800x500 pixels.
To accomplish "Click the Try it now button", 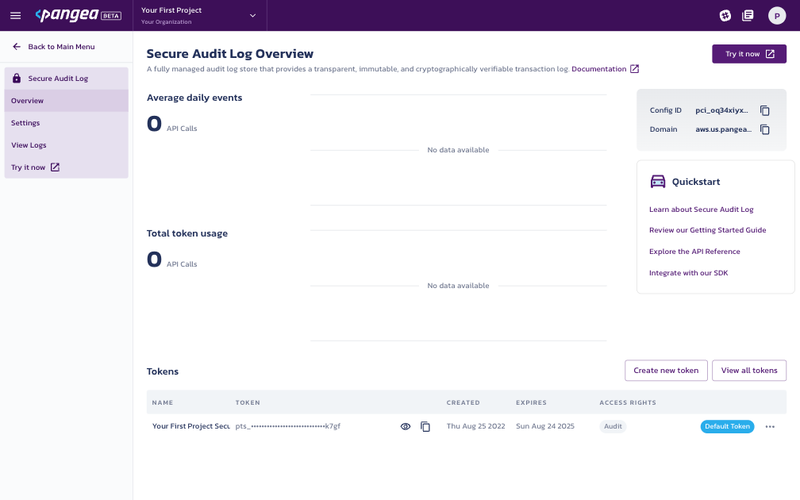I will pyautogui.click(x=748, y=54).
